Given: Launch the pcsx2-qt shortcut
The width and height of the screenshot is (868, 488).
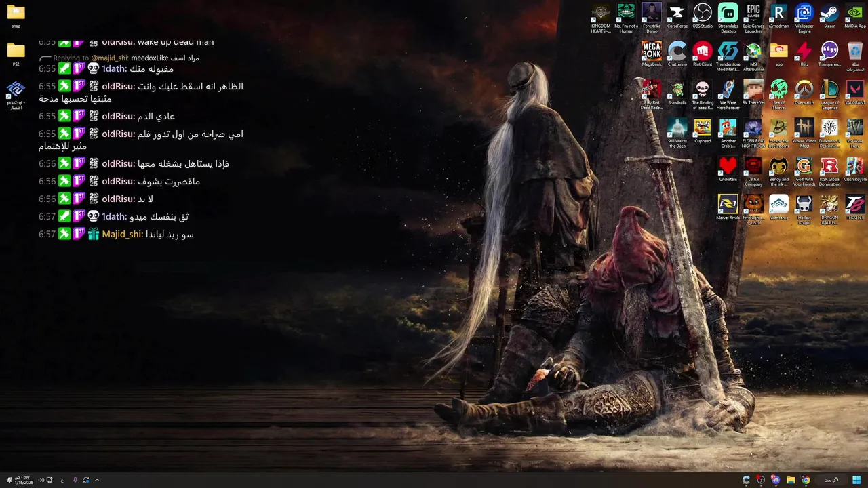Looking at the screenshot, I should click(16, 95).
